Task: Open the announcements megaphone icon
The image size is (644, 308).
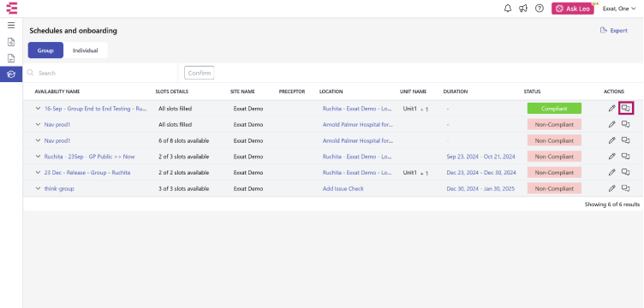Action: [523, 9]
